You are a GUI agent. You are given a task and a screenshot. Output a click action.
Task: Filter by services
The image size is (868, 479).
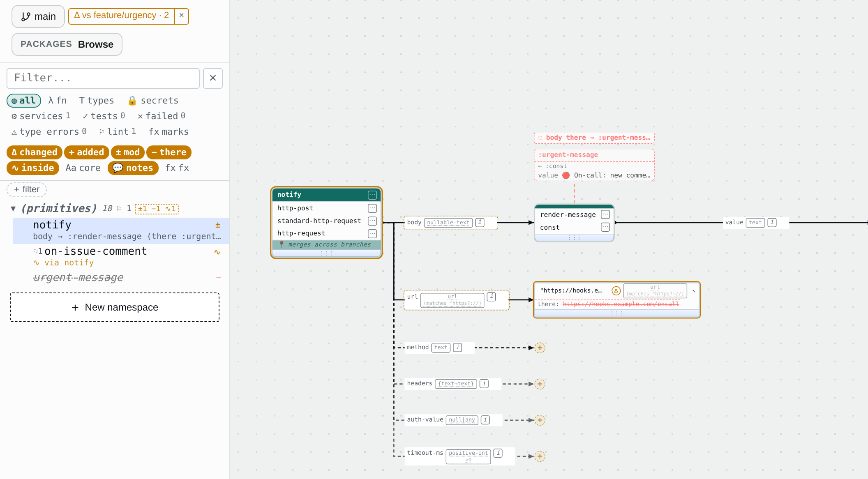click(x=41, y=116)
